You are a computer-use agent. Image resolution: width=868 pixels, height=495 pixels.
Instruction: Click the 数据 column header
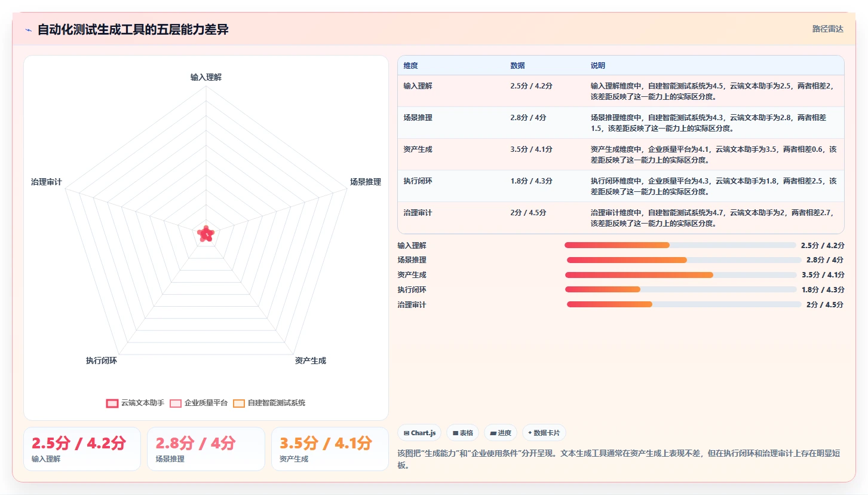click(x=517, y=66)
